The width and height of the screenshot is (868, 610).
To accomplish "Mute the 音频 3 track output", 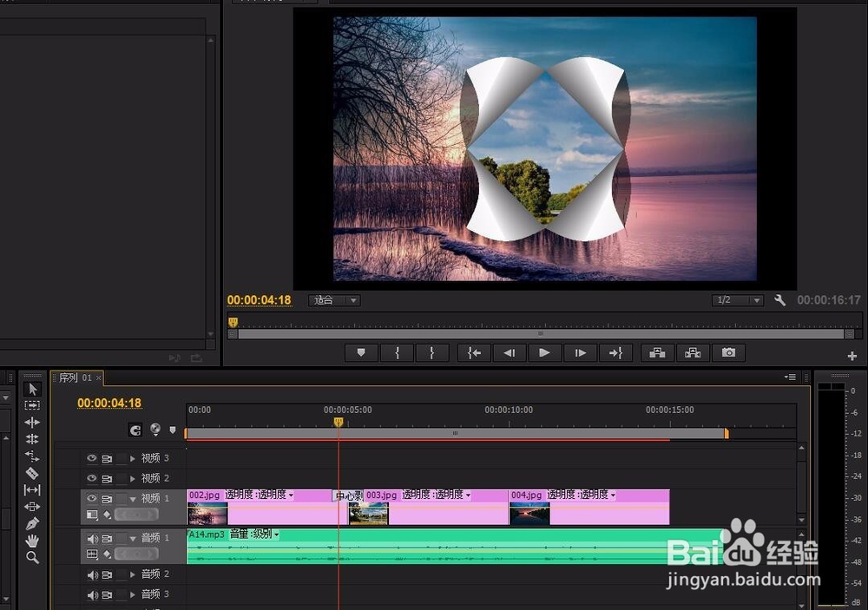I will point(93,594).
